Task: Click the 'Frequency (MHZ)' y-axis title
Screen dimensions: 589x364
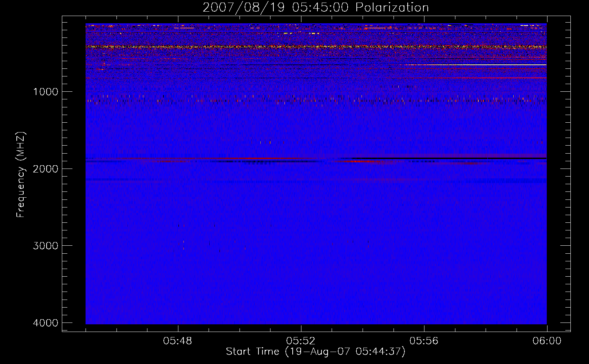Action: (21, 175)
